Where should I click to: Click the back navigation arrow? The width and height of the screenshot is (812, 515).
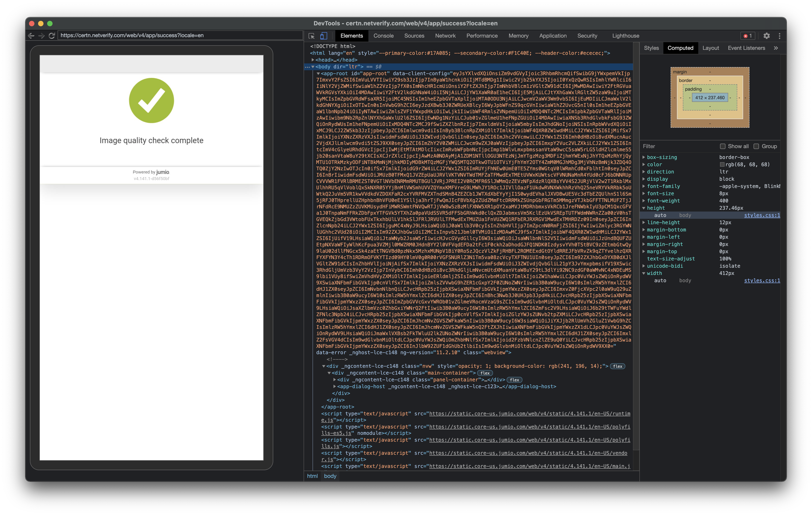click(x=31, y=35)
